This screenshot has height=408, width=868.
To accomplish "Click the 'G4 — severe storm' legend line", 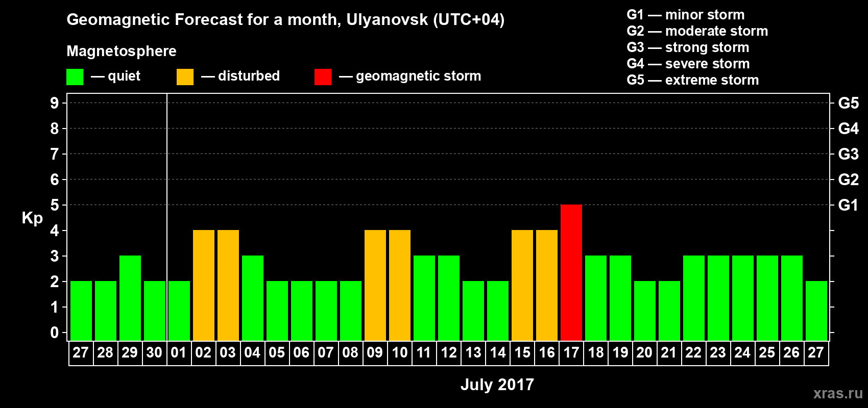I will click(x=688, y=64).
